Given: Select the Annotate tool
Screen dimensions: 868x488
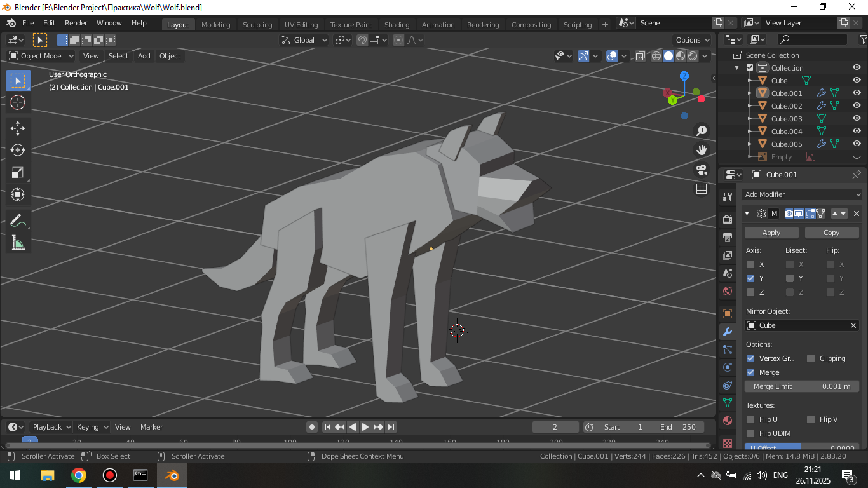Looking at the screenshot, I should pos(18,220).
